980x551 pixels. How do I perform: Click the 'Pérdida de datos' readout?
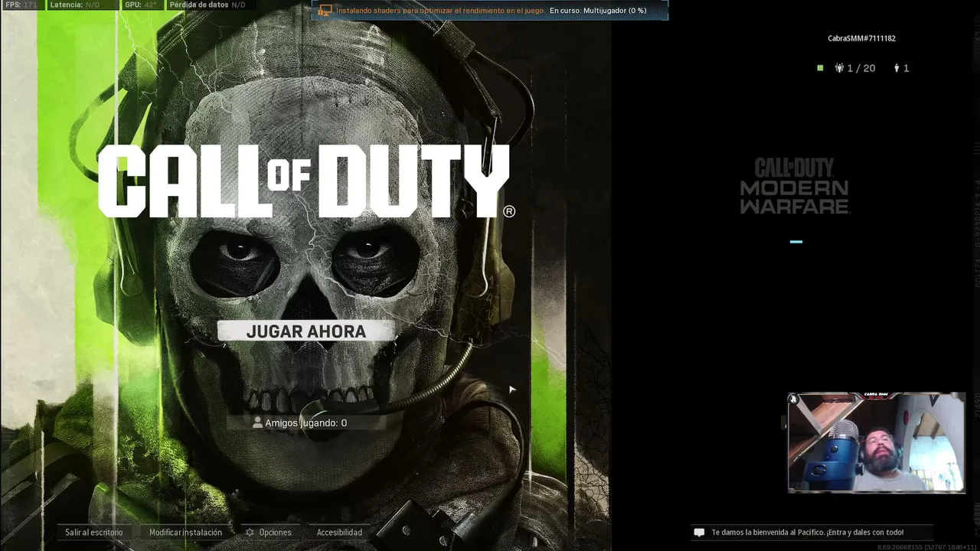coord(208,5)
